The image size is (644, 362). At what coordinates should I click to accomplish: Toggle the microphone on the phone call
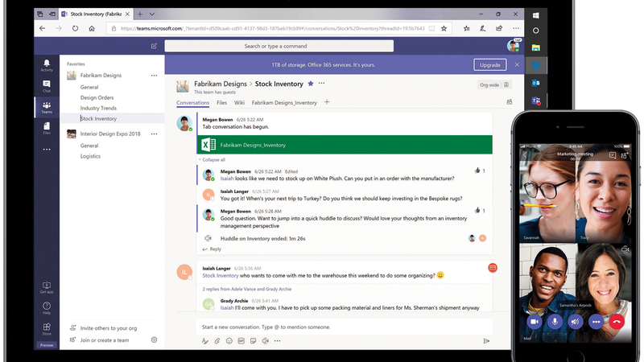click(554, 322)
